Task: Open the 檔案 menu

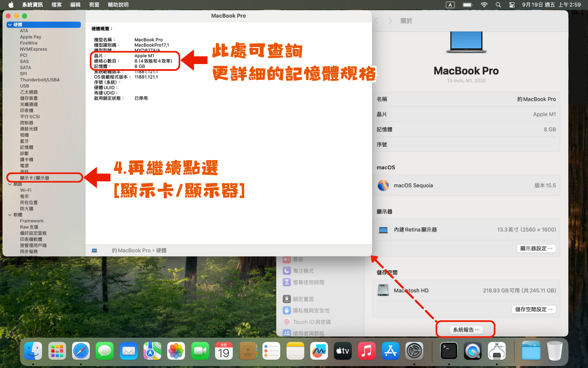Action: coord(57,5)
